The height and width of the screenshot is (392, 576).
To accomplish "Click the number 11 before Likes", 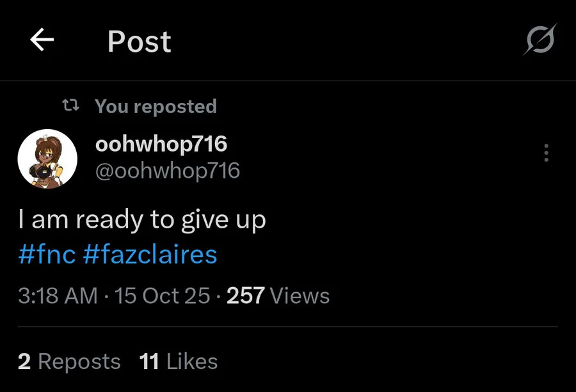I will click(149, 362).
